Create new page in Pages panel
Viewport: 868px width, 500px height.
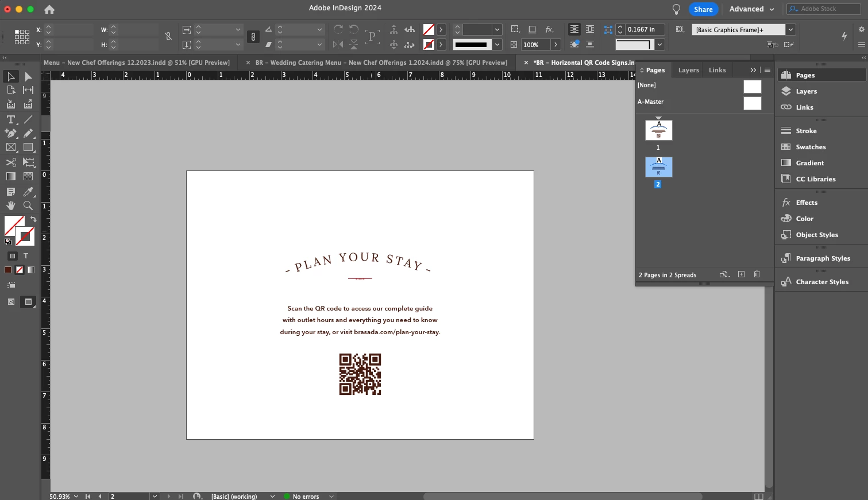click(x=741, y=274)
